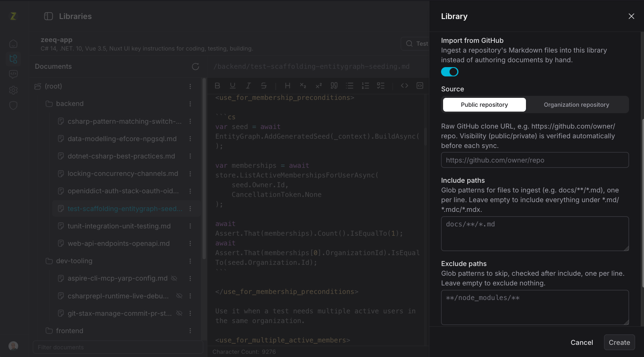Toggle visibility of git-stax-manage-commit-pr document
Image resolution: width=644 pixels, height=357 pixels.
click(x=179, y=313)
